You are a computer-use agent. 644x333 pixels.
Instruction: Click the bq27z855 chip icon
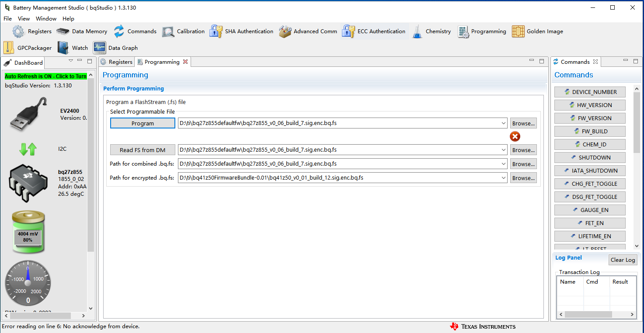click(28, 184)
